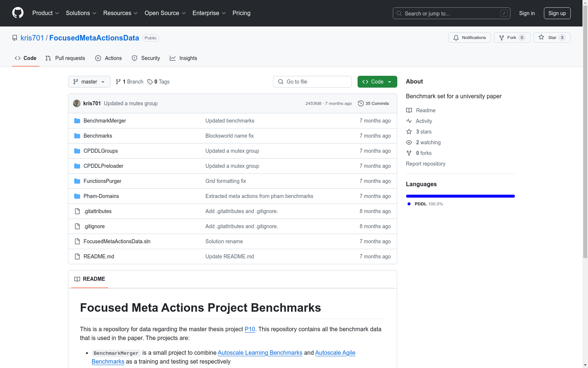This screenshot has width=588, height=368.
Task: Click the magnifier icon in search bar
Action: pos(399,13)
